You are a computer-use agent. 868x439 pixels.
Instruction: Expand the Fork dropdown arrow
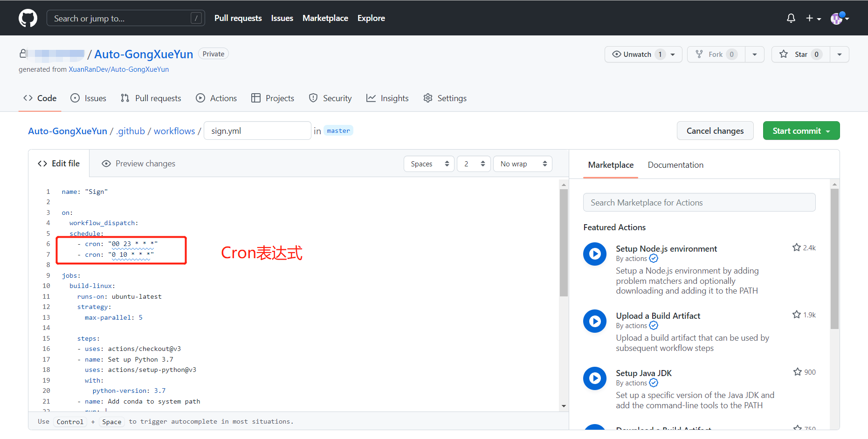(755, 55)
